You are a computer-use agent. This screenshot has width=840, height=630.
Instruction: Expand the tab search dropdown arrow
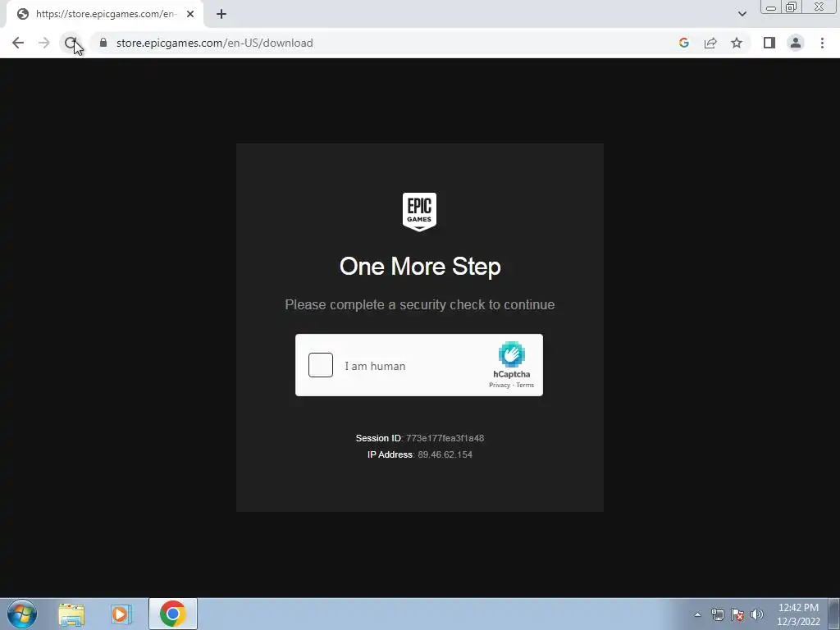[x=742, y=14]
